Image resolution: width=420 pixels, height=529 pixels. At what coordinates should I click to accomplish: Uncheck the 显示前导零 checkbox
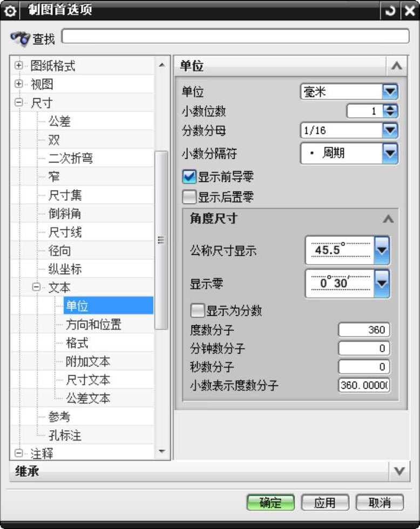tap(189, 177)
